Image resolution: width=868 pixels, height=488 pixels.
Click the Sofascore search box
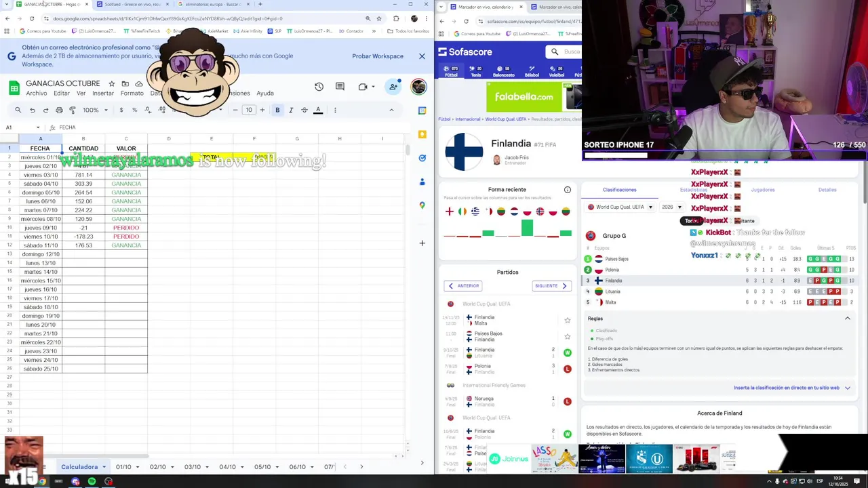click(x=564, y=52)
